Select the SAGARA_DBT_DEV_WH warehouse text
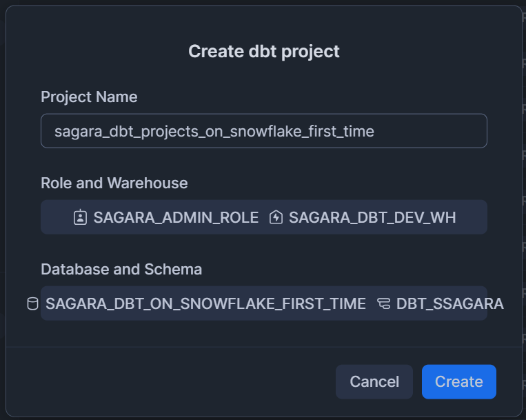526x420 pixels. pyautogui.click(x=372, y=217)
